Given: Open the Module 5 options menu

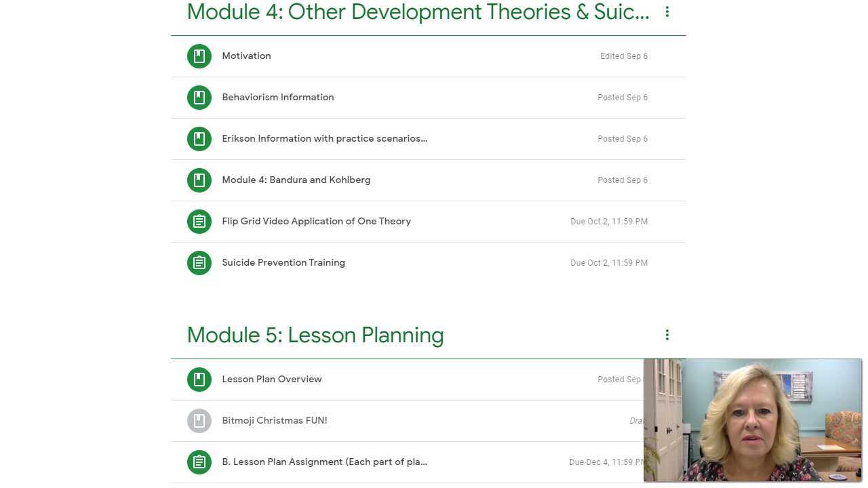Looking at the screenshot, I should [x=667, y=334].
